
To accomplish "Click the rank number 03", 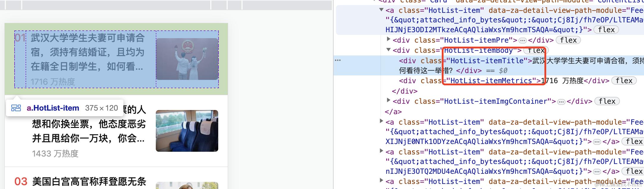I will coord(21,181).
